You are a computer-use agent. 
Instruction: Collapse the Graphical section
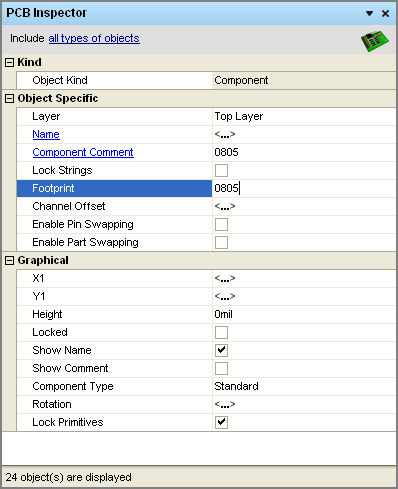(10, 260)
